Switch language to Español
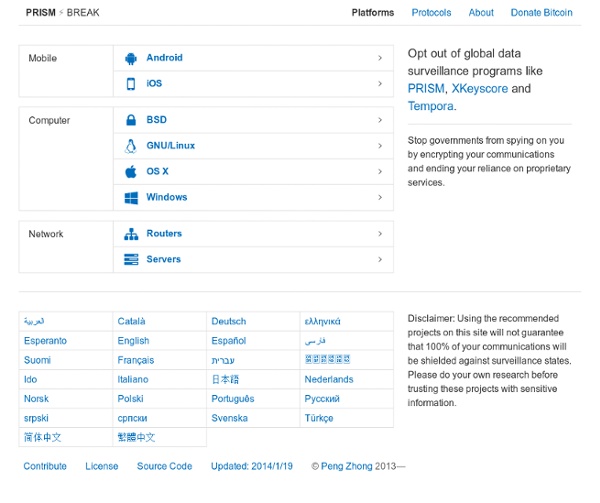This screenshot has width=600, height=503. click(x=228, y=341)
